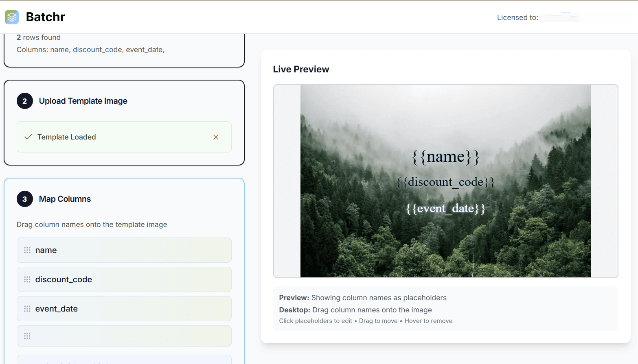
Task: Edit the {{discount_code}} placeholder on the preview
Action: point(445,182)
